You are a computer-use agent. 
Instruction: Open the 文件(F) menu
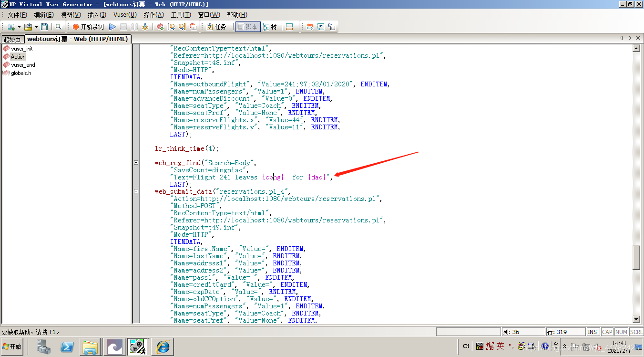pyautogui.click(x=17, y=15)
